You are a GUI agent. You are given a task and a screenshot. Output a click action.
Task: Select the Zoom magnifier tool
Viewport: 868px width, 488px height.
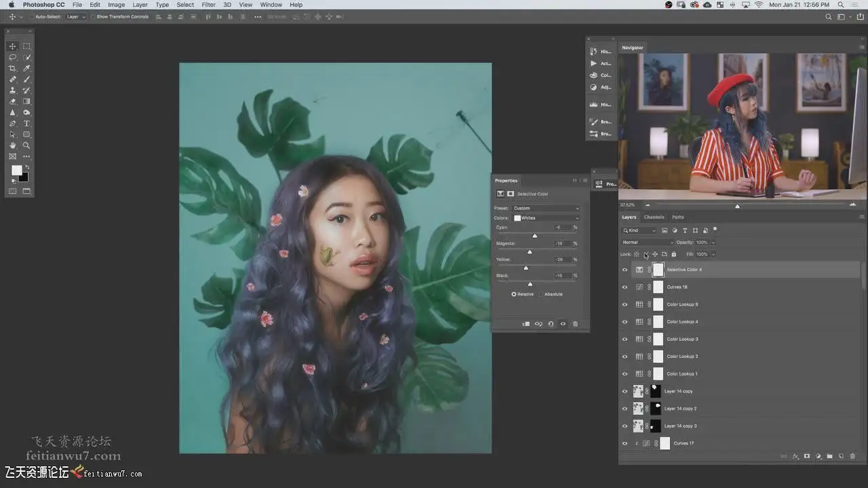point(26,145)
